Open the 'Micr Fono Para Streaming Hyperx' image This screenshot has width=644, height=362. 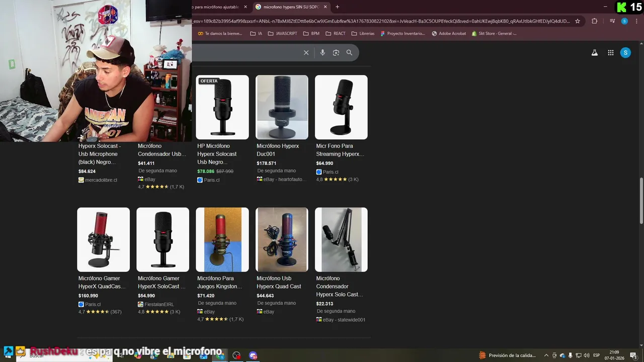point(341,107)
